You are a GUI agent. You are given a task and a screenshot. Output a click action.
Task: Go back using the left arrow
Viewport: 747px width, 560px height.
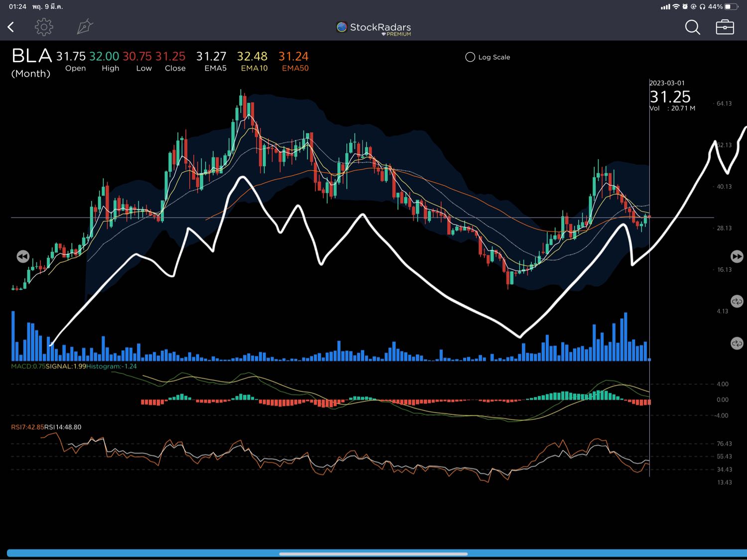(x=11, y=27)
